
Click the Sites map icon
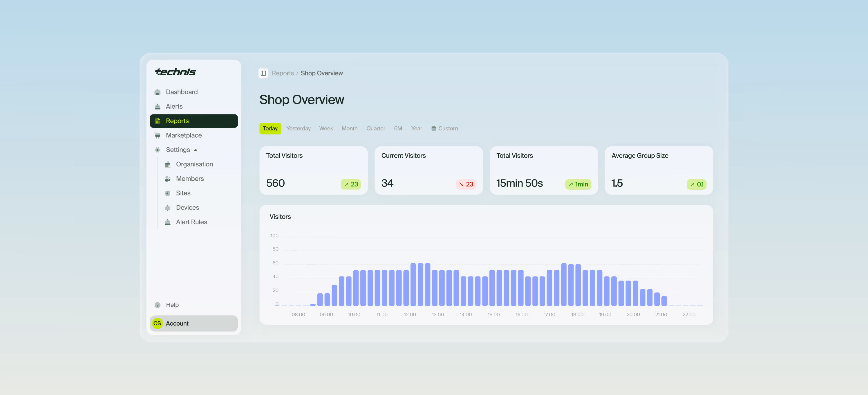(x=167, y=193)
